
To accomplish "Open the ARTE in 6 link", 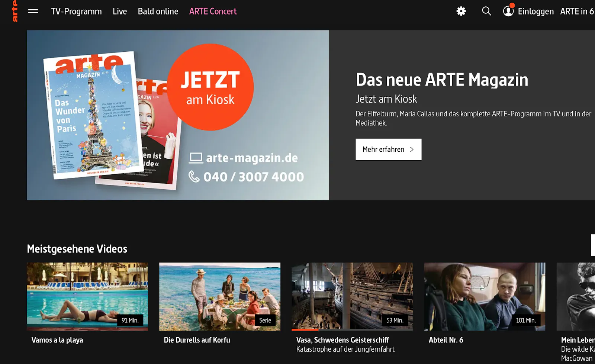I will (x=577, y=11).
